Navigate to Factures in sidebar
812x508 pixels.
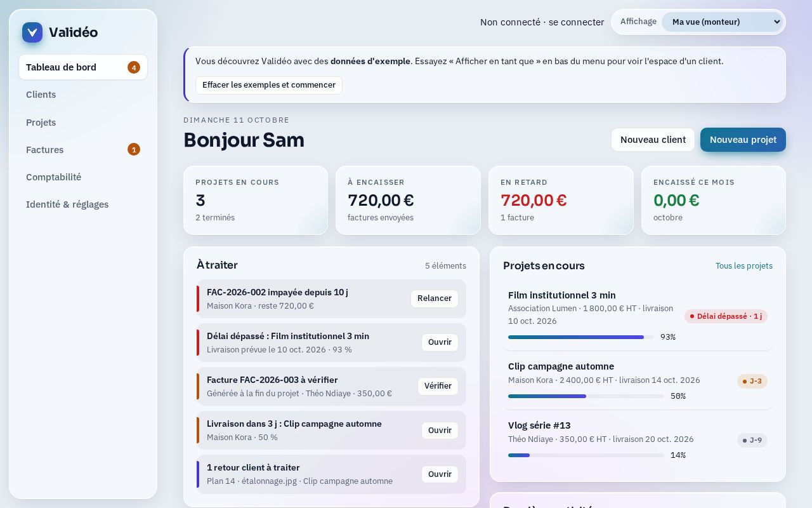(83, 150)
